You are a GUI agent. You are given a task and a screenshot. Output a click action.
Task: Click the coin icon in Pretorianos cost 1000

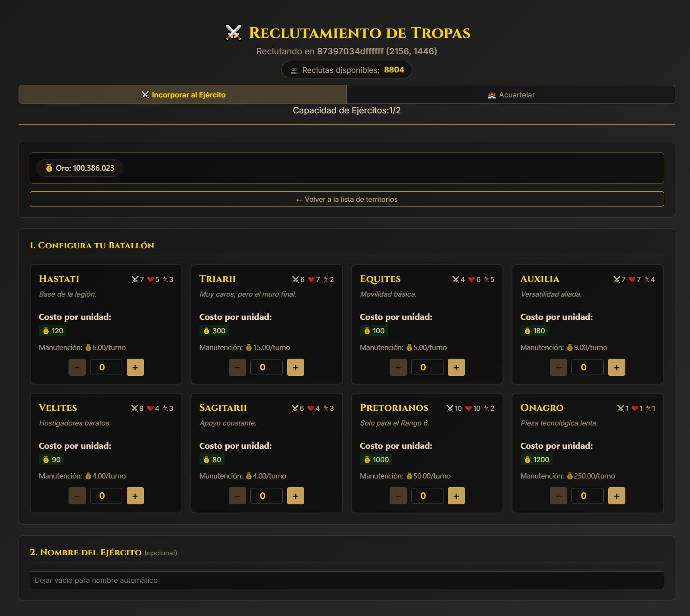coord(367,460)
